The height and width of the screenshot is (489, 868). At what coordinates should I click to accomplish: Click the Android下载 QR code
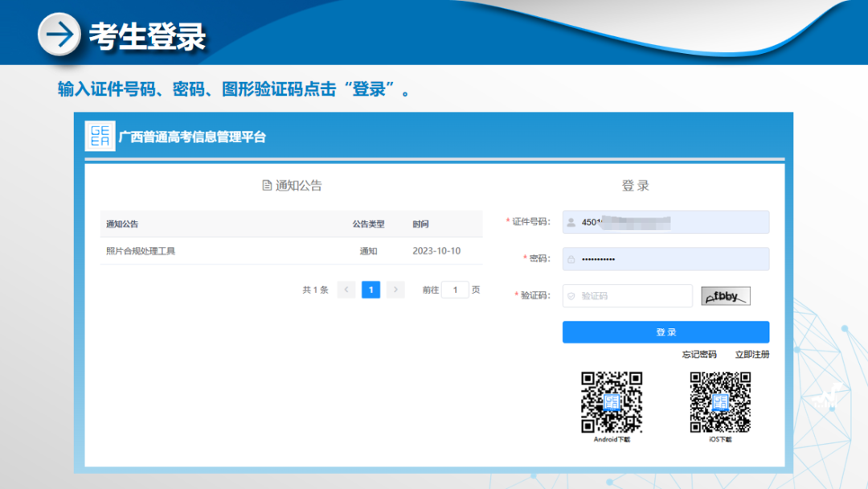[612, 402]
